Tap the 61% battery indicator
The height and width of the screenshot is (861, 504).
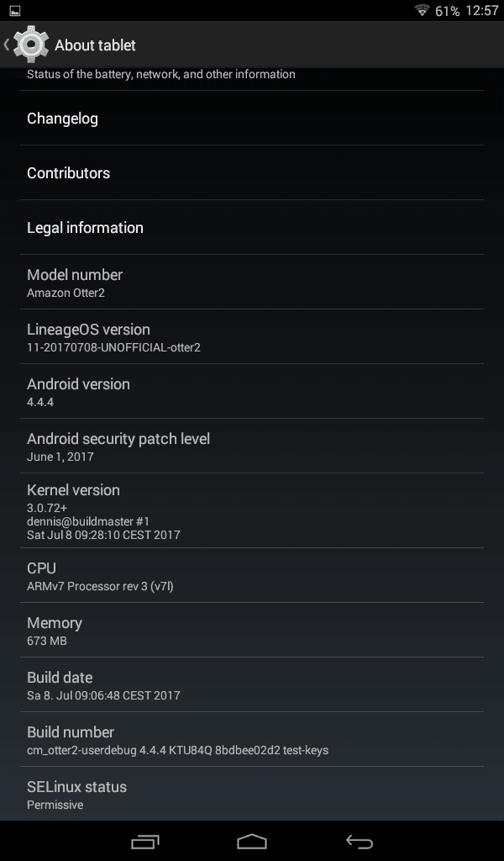pyautogui.click(x=447, y=11)
